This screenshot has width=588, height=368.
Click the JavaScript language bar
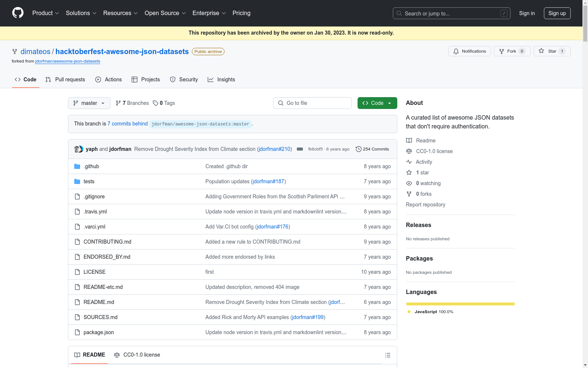point(460,304)
